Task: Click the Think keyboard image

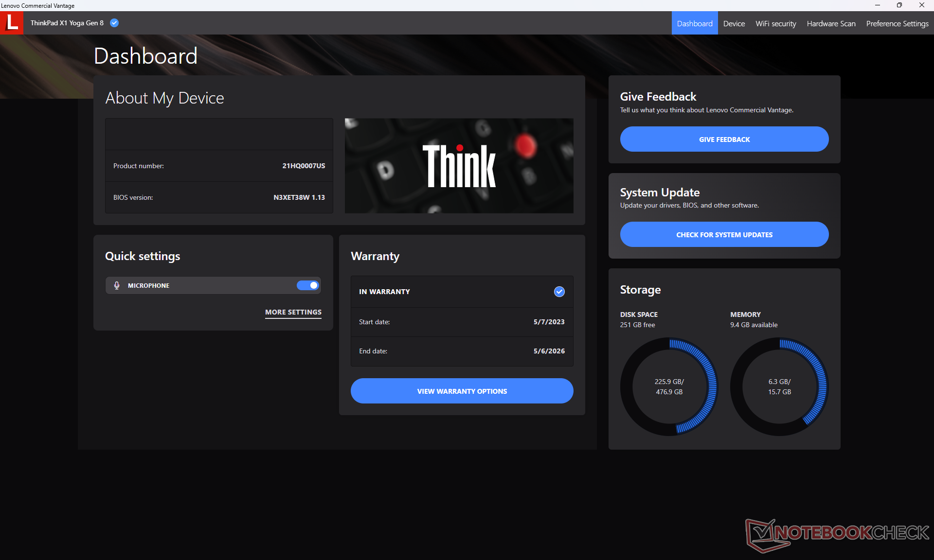Action: (x=459, y=165)
